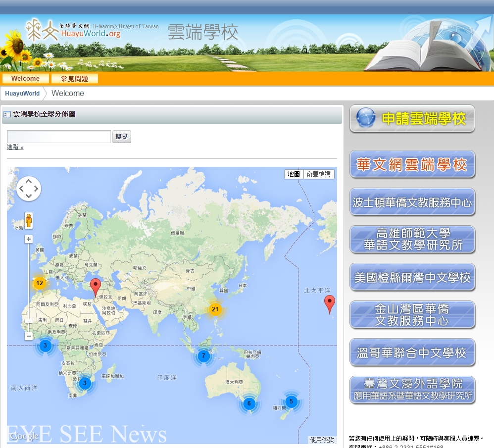Click the 使用條款 map terms link

coord(322,440)
